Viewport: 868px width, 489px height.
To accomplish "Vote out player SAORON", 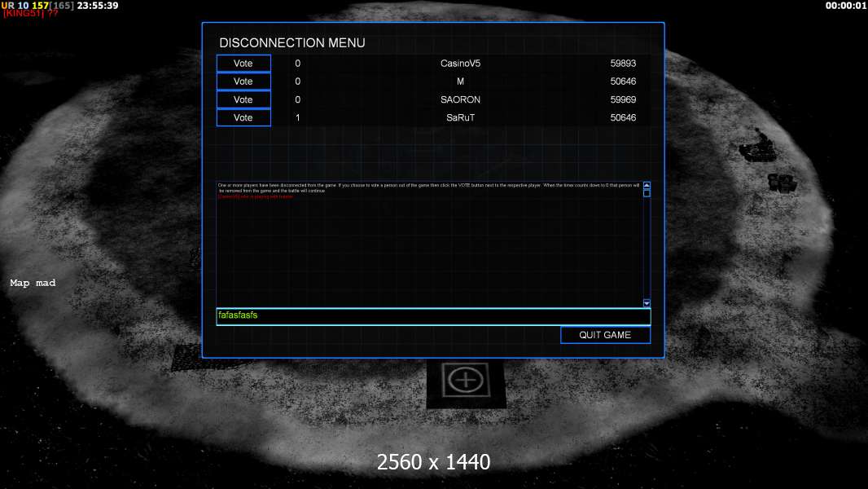I will 243,99.
